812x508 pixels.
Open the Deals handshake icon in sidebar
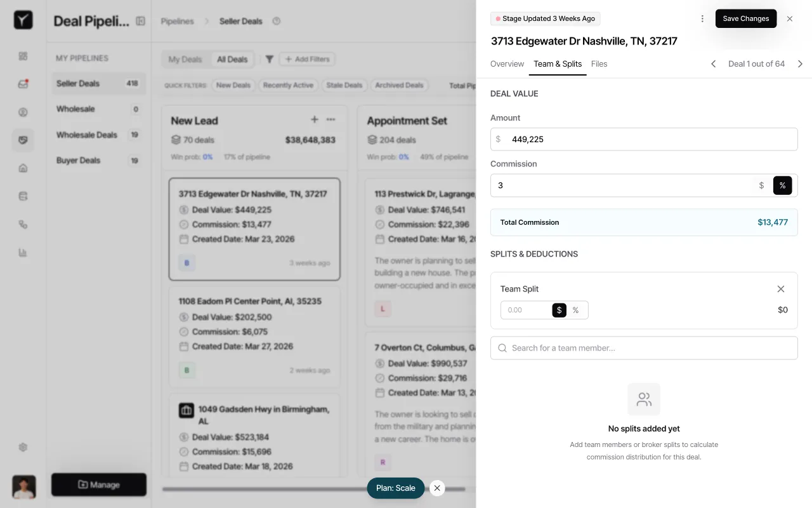(x=23, y=140)
